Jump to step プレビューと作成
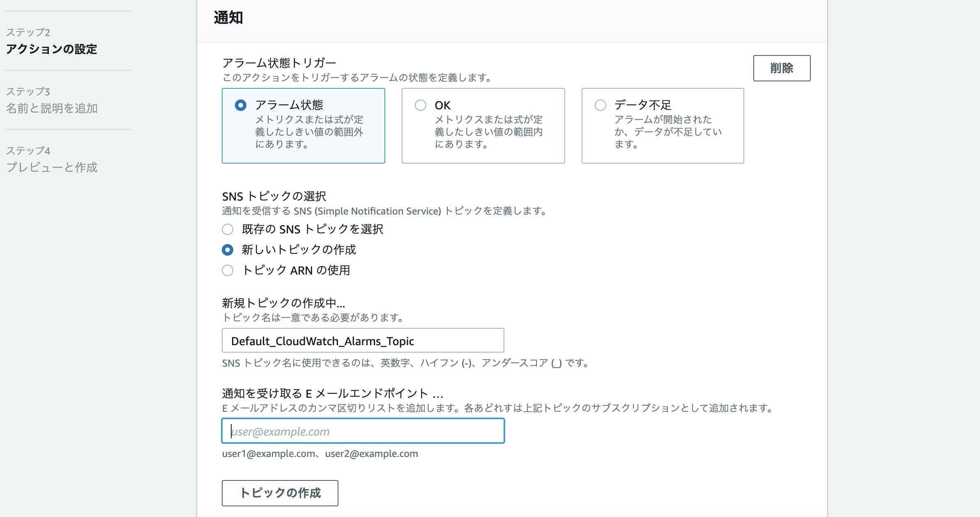This screenshot has height=517, width=980. point(51,167)
